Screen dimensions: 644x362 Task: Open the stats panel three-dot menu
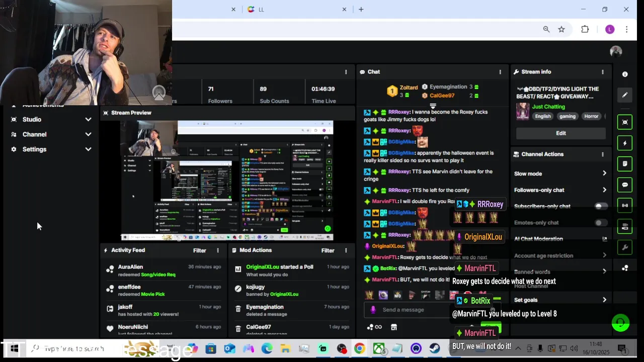[x=346, y=72]
